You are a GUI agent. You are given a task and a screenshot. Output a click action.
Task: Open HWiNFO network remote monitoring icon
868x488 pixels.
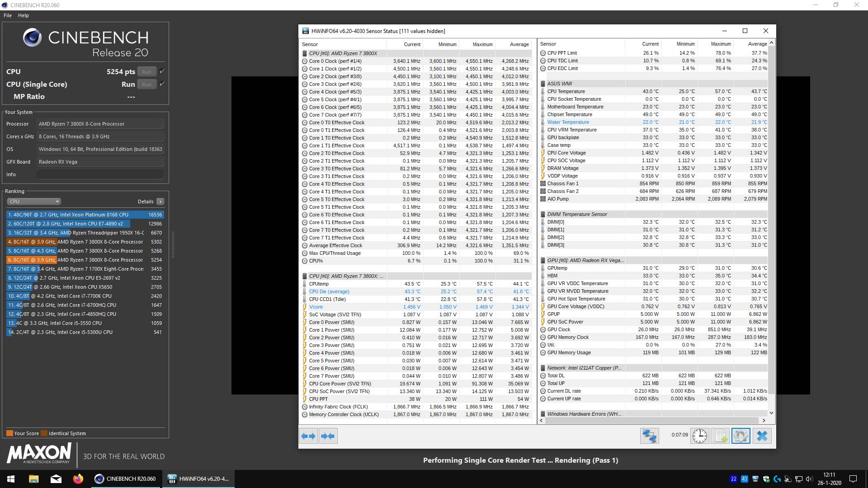(x=649, y=436)
